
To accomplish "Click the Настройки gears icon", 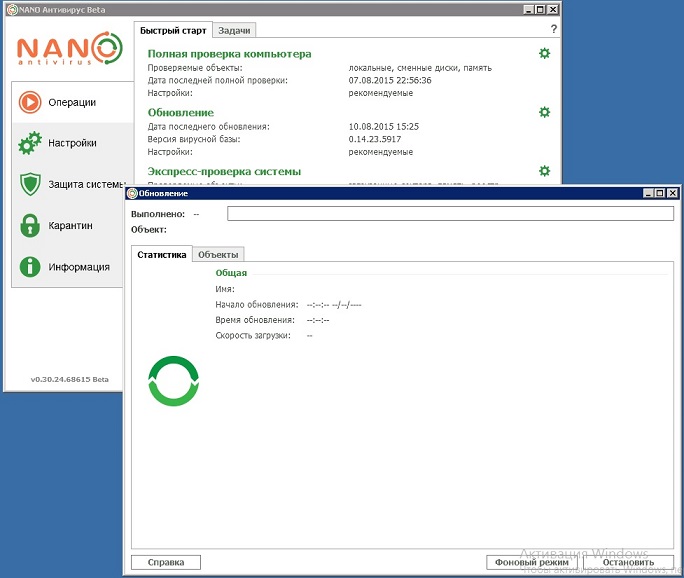I will [x=30, y=143].
